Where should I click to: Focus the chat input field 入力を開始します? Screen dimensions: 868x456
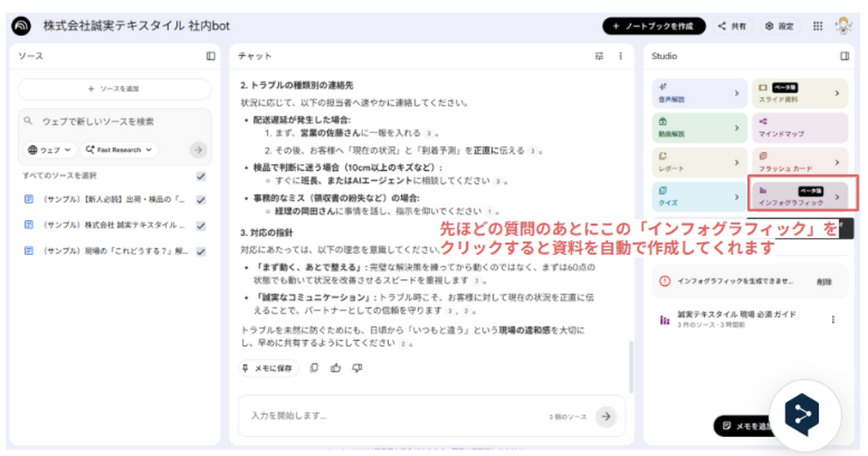(386, 416)
